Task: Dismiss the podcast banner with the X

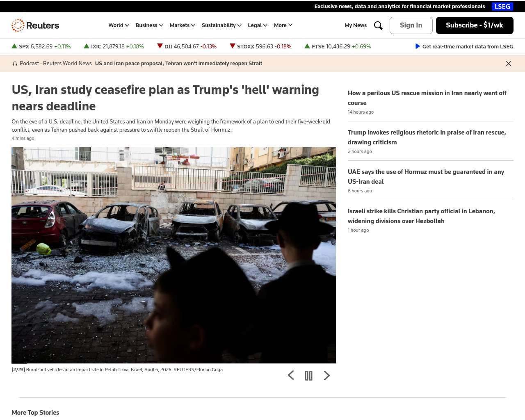Action: tap(509, 64)
